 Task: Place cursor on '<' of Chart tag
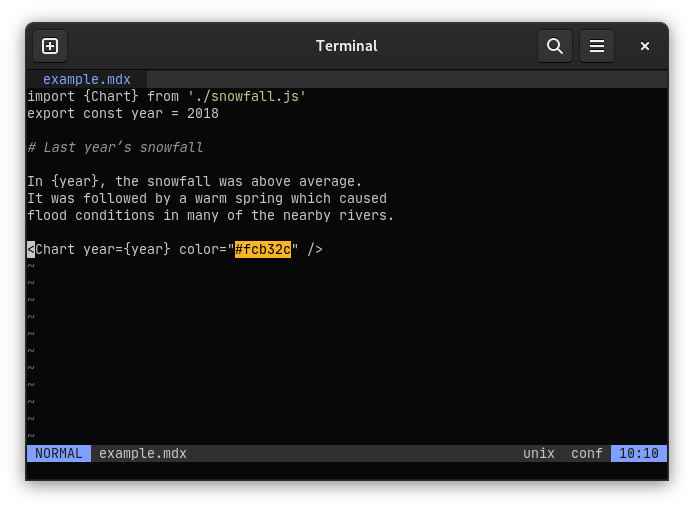tap(31, 249)
